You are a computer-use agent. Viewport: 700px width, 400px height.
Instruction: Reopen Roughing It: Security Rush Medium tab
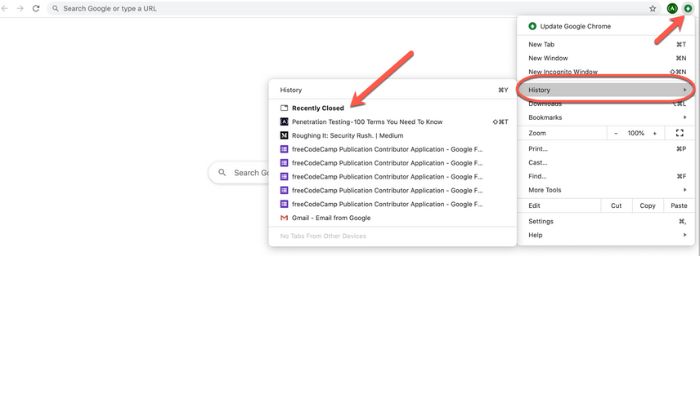[392, 135]
